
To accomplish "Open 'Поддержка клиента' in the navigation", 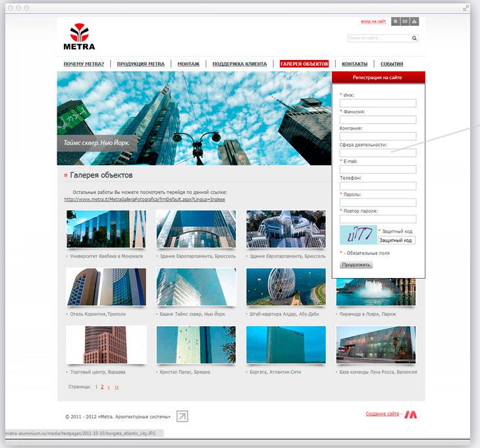I will 240,64.
